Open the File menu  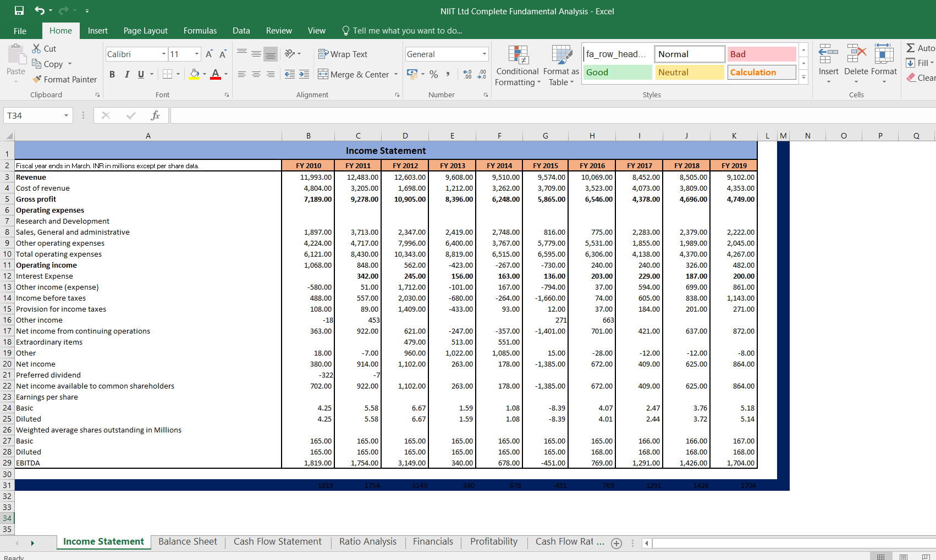tap(20, 31)
